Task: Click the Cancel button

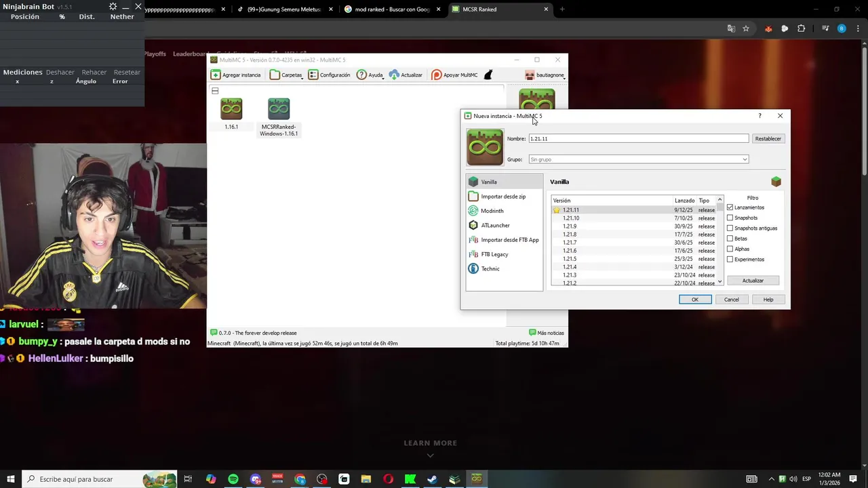Action: pos(732,300)
